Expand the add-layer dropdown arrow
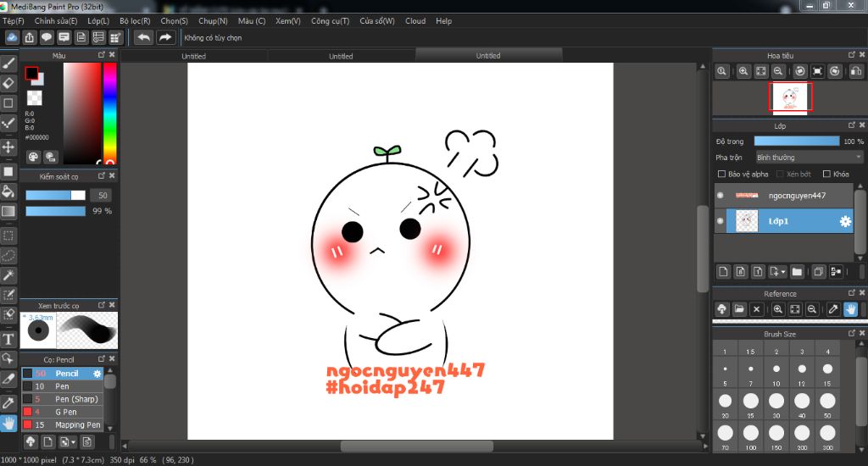Screen dimensions: 868x466 pyautogui.click(x=782, y=272)
